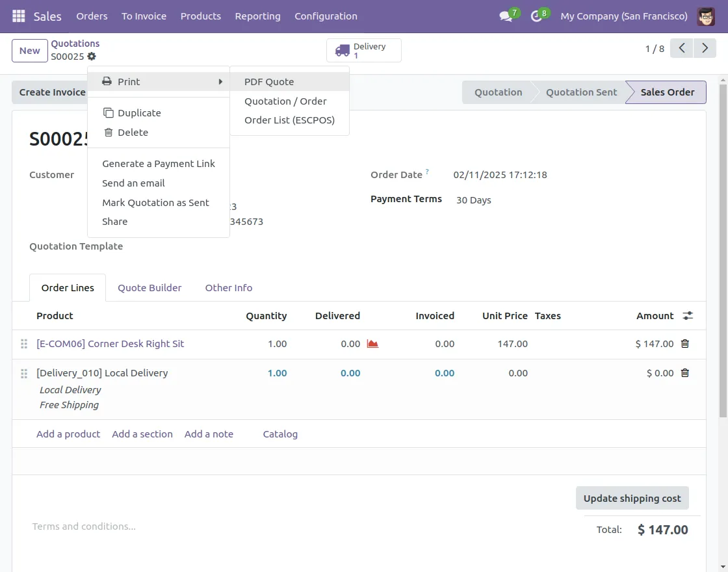Delete the Local Delivery order line
Screen dimensions: 728x572
[684, 373]
